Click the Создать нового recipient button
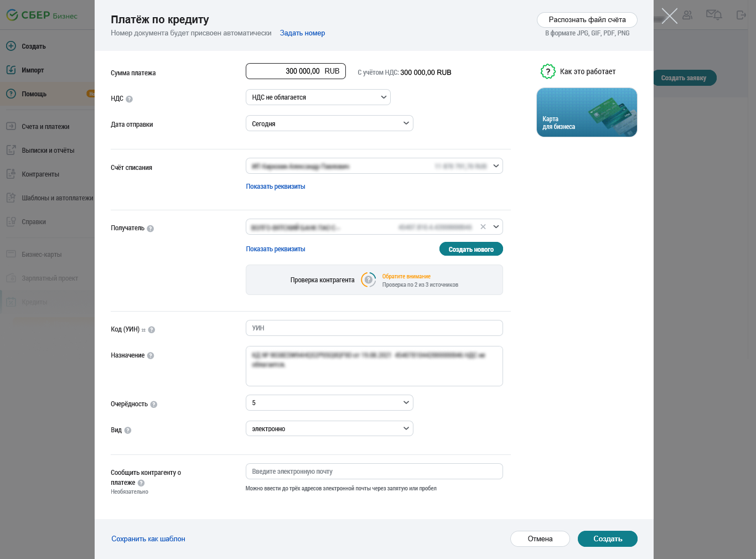 coord(471,250)
